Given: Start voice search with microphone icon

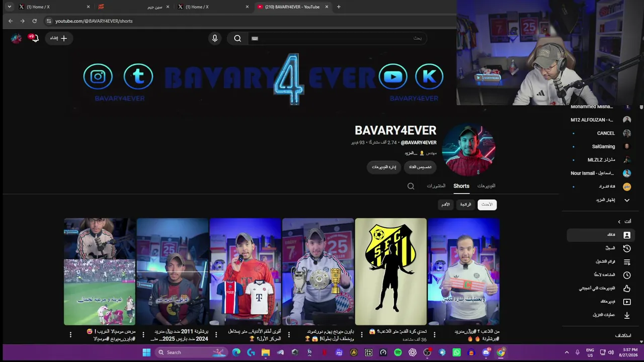Looking at the screenshot, I should coord(215,38).
